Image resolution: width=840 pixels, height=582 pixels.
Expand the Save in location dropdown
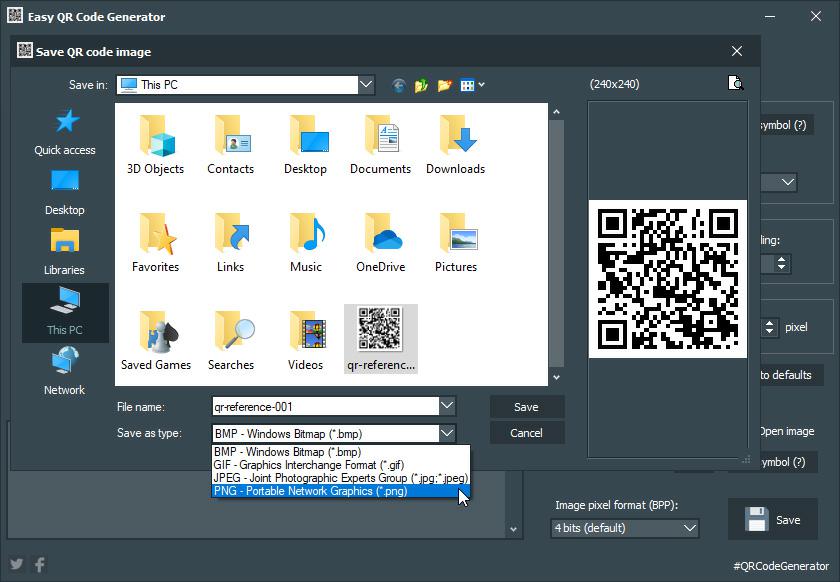pyautogui.click(x=366, y=85)
